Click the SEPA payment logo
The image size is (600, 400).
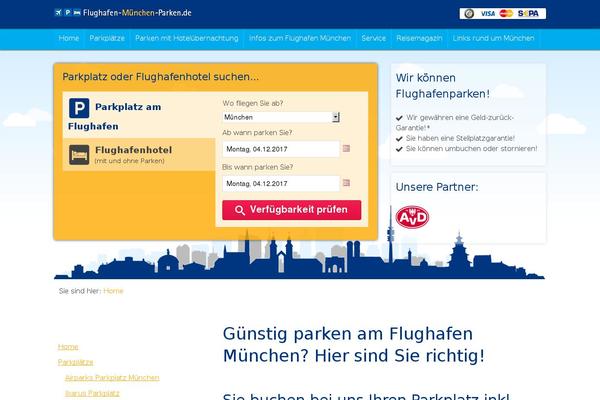[x=528, y=13]
